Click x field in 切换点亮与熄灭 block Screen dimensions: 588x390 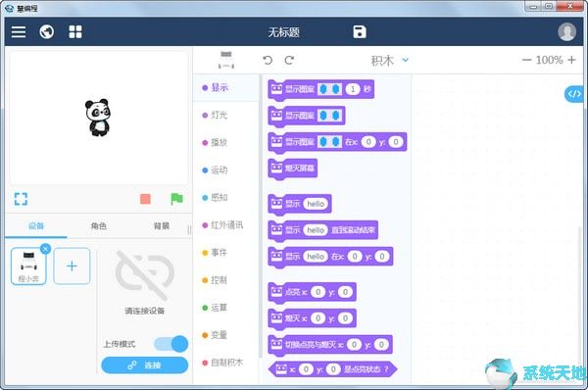[x=354, y=344]
